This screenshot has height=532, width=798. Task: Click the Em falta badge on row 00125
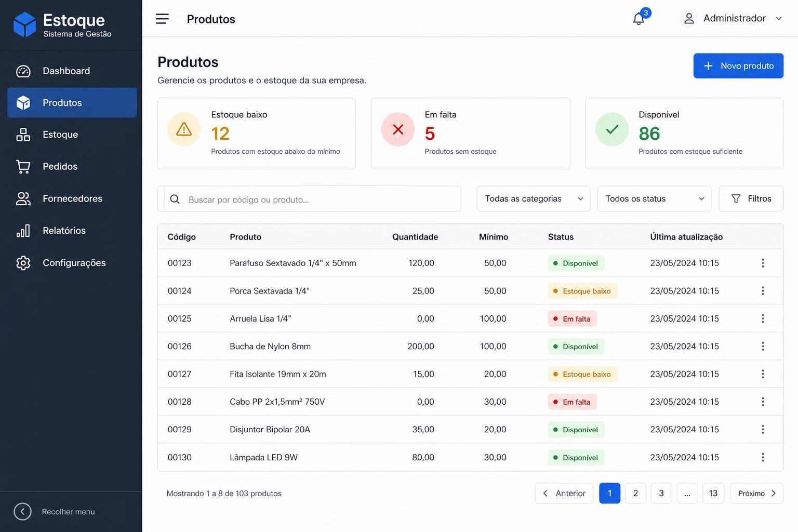click(573, 319)
